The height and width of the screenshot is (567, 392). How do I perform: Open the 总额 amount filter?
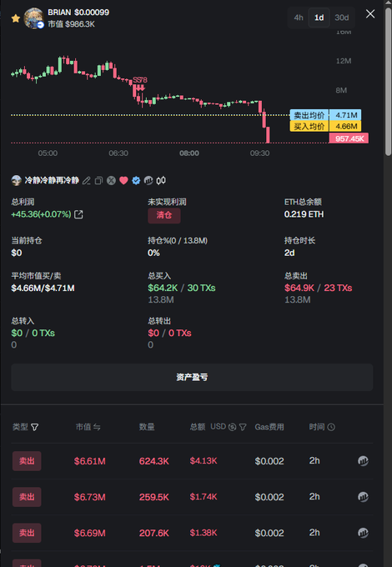[x=243, y=427]
